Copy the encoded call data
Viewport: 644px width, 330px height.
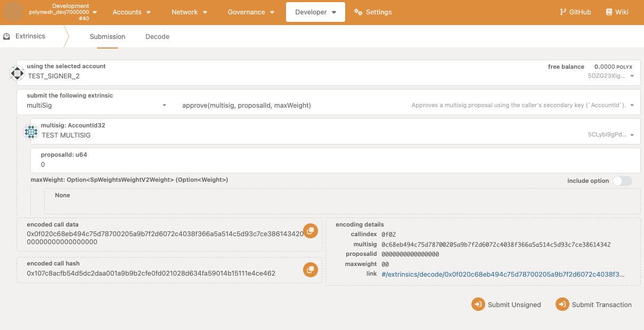pos(310,231)
